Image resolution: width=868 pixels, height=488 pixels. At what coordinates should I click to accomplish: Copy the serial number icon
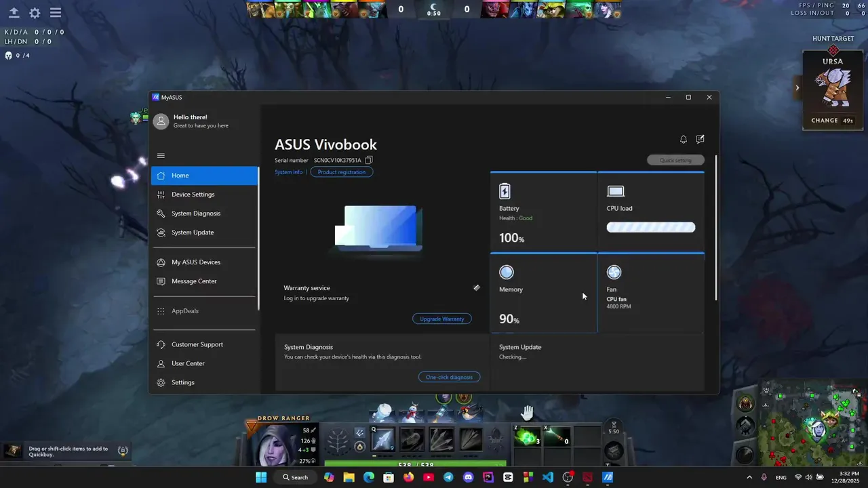tap(369, 160)
